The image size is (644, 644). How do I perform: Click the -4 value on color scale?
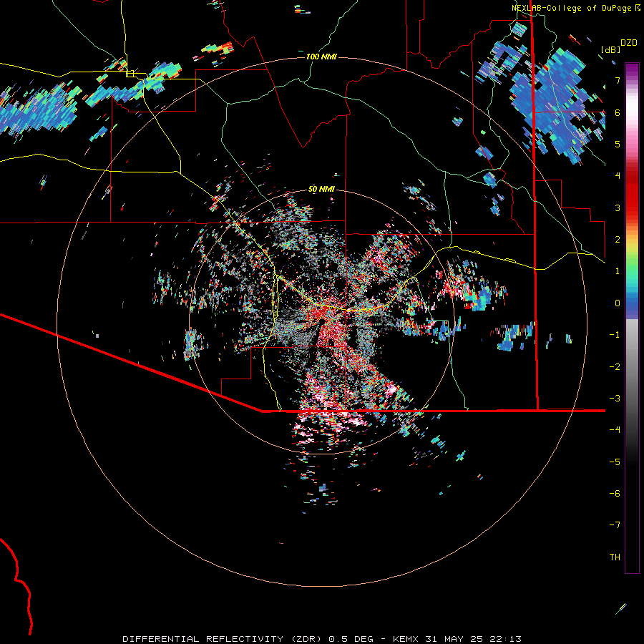point(615,430)
